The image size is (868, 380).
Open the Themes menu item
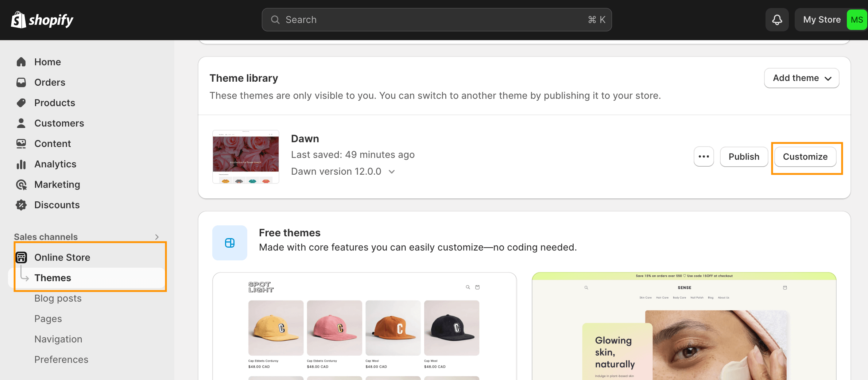(x=53, y=278)
